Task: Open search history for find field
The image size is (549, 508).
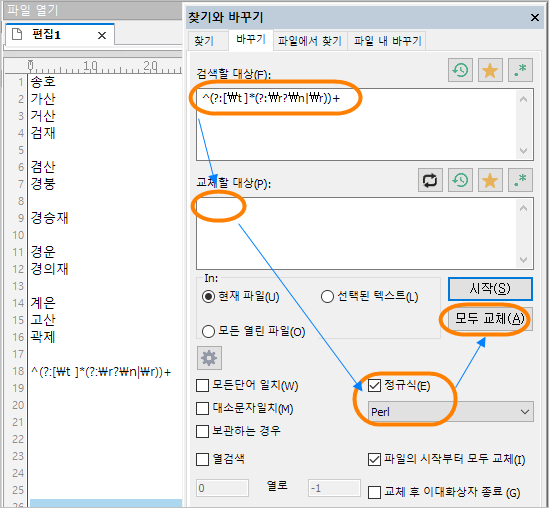Action: tap(460, 70)
